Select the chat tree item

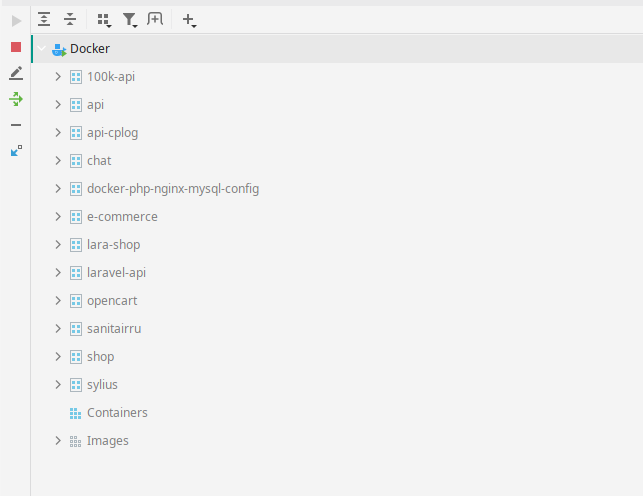click(99, 161)
